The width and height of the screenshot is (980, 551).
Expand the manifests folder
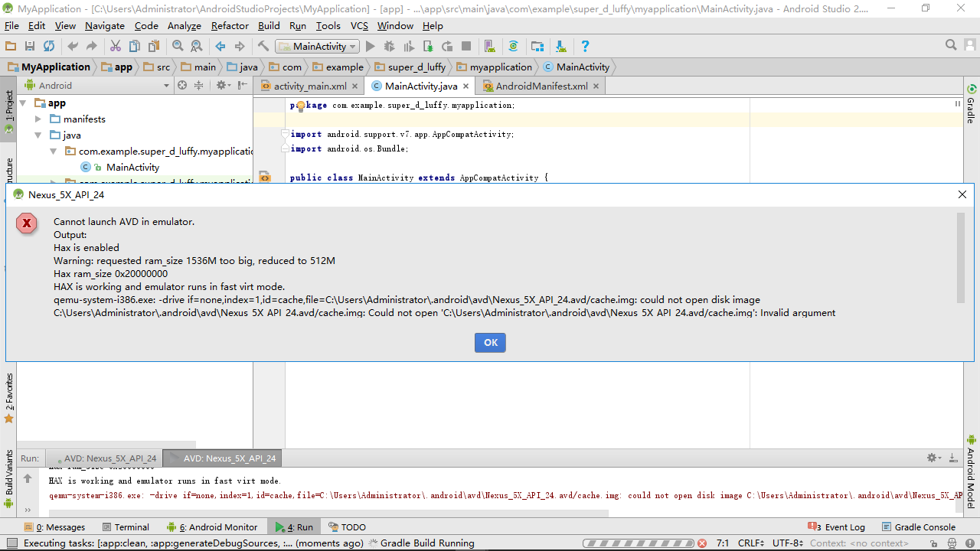38,119
